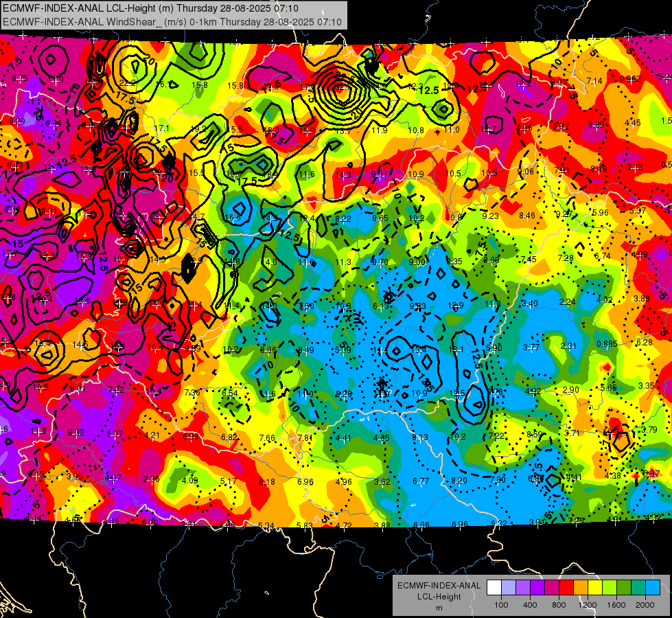Click the 4.21 grid value
Viewport: 672px width, 618px height.
152,435
